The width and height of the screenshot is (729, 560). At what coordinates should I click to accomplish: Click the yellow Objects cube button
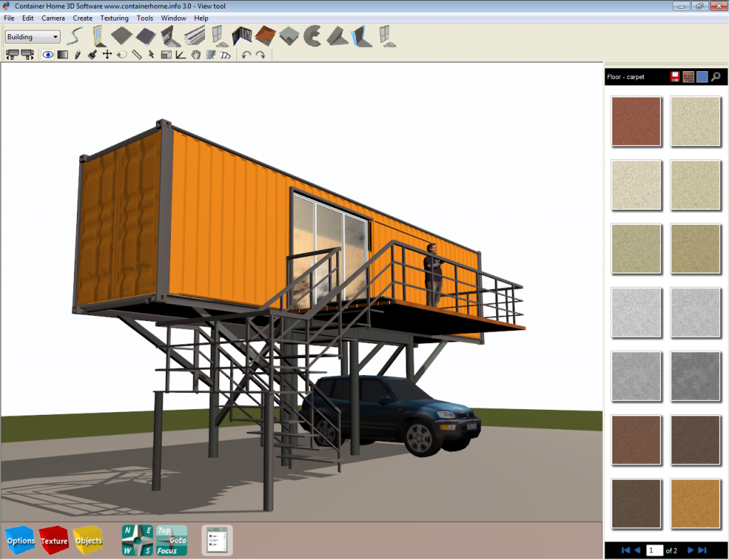click(x=88, y=541)
